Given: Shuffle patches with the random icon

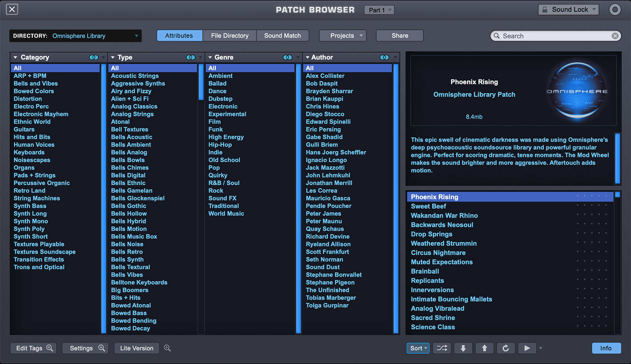Looking at the screenshot, I should click(x=442, y=348).
